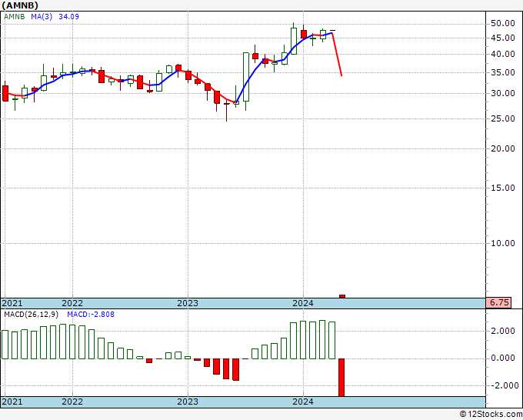The height and width of the screenshot is (420, 523).
Task: Click the 50.00 price axis label
Action: (x=503, y=23)
